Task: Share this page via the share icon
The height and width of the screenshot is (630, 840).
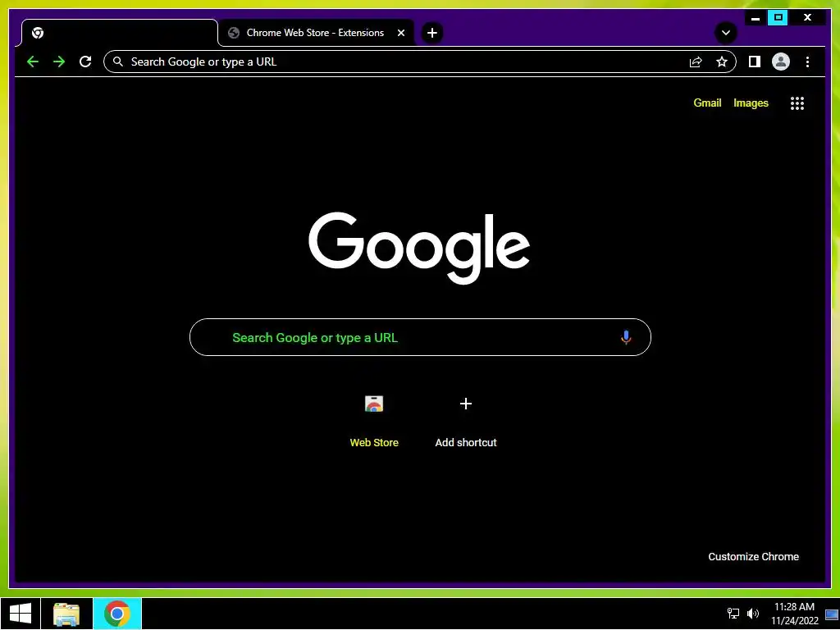Action: coord(696,62)
